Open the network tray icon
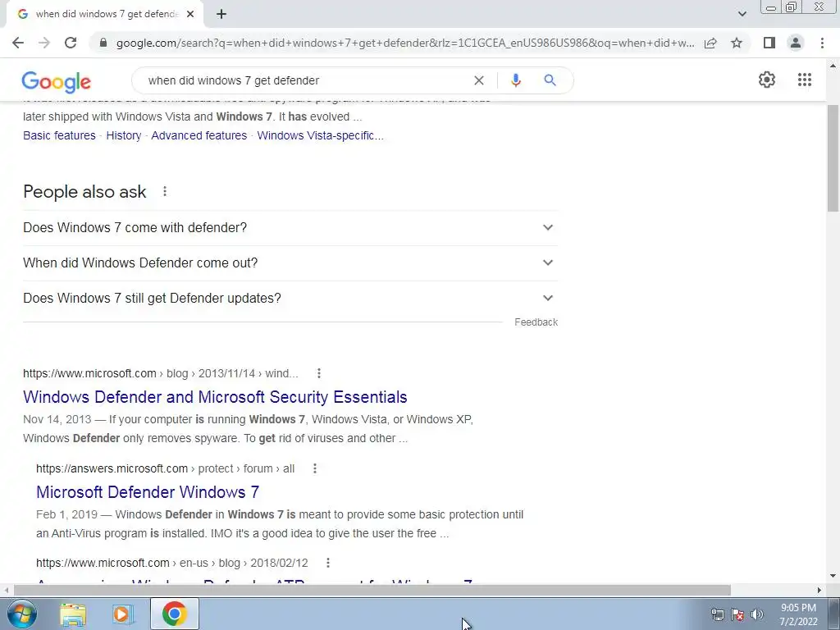 [x=717, y=614]
